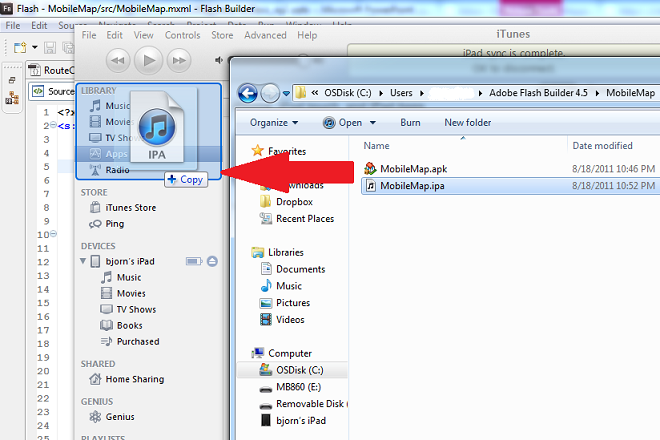Select the MobileMap.apk file

tap(413, 169)
